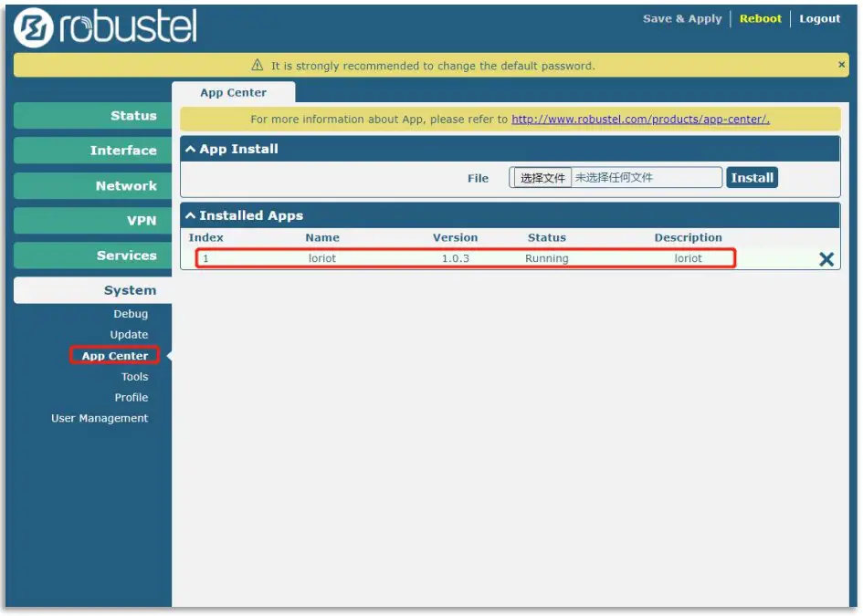Click Save & Apply

[x=682, y=18]
